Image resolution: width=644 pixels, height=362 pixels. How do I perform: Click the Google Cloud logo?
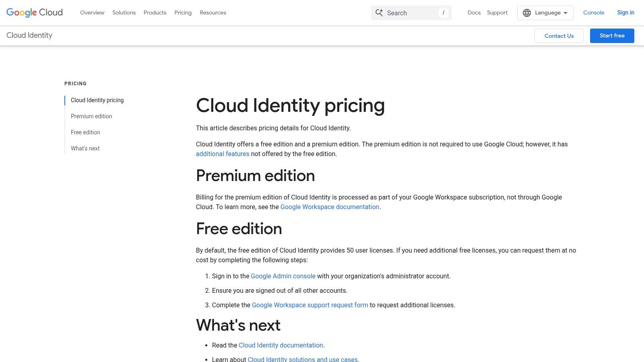pos(35,12)
